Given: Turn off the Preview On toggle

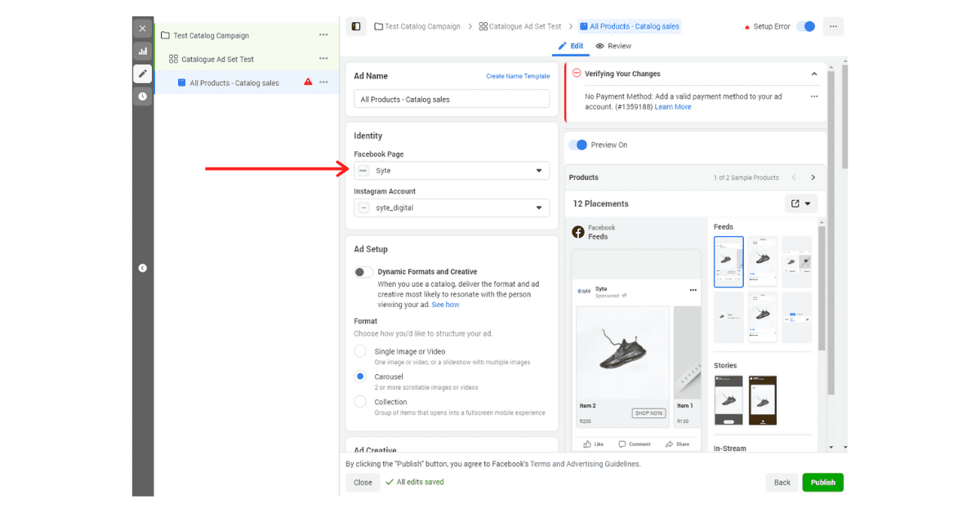Looking at the screenshot, I should [578, 145].
